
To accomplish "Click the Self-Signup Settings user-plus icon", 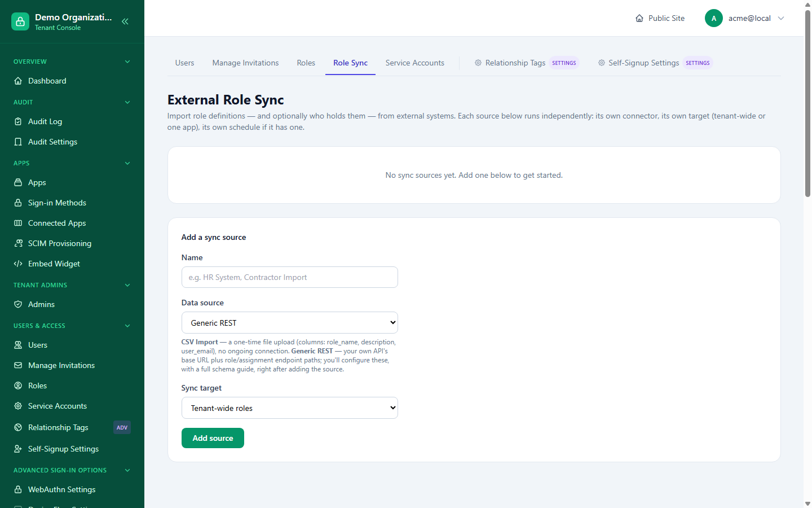I will pyautogui.click(x=18, y=449).
